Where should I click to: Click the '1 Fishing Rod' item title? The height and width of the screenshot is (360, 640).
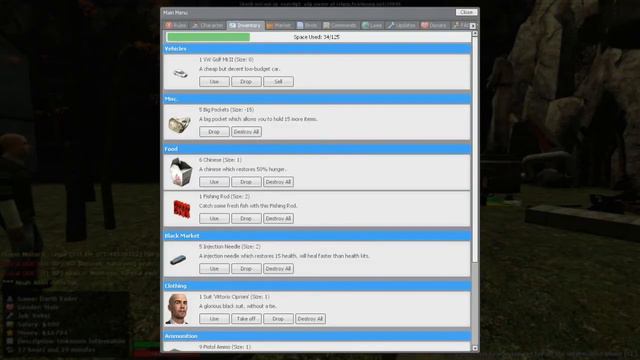[x=224, y=196]
